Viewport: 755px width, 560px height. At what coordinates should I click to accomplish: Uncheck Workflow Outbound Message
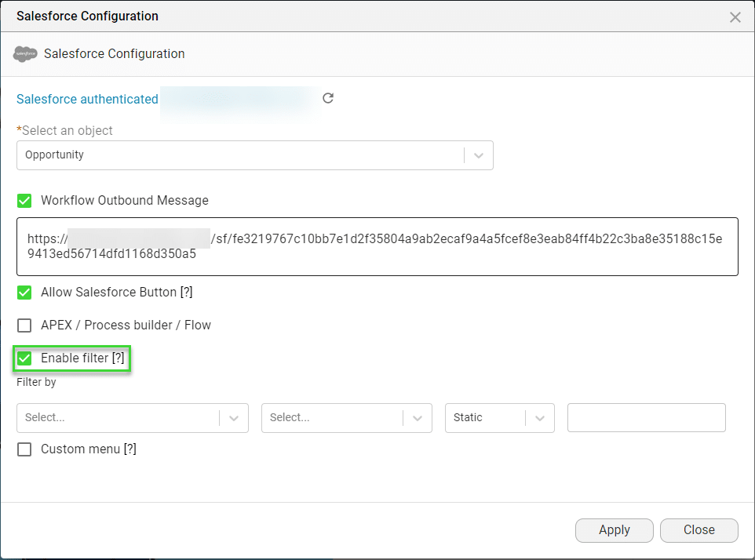[x=24, y=200]
